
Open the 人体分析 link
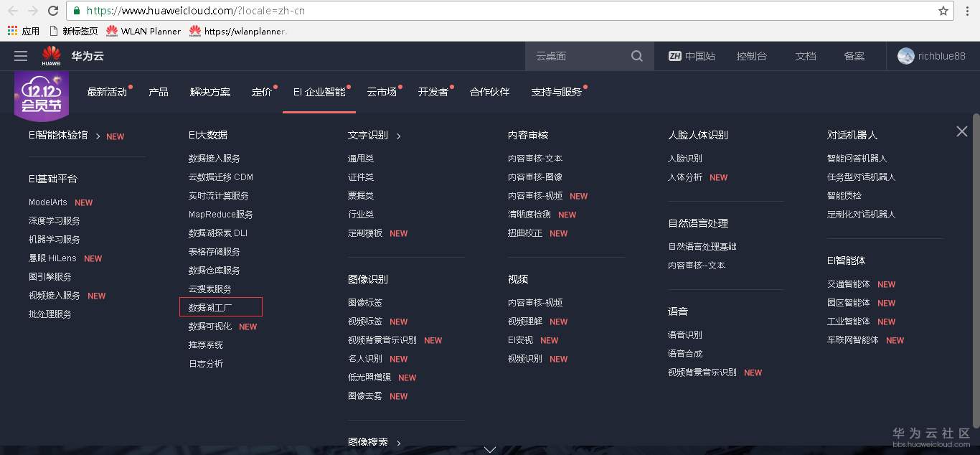click(685, 177)
